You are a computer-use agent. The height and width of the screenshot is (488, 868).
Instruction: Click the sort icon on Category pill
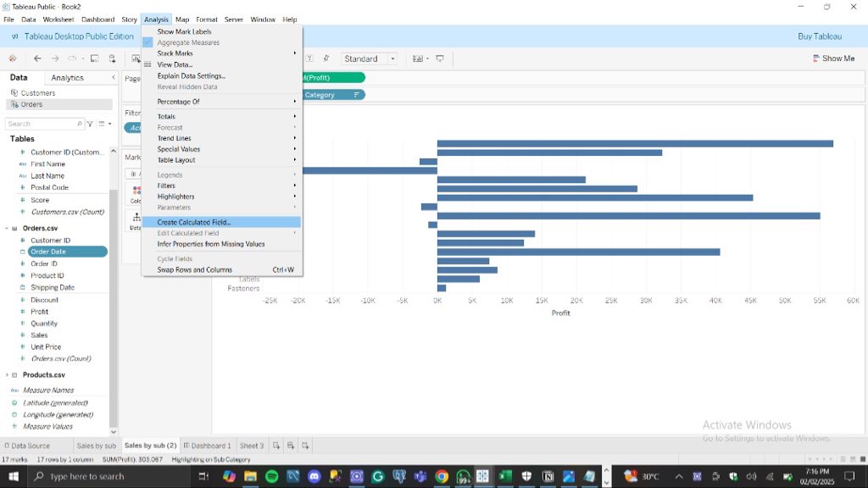357,95
